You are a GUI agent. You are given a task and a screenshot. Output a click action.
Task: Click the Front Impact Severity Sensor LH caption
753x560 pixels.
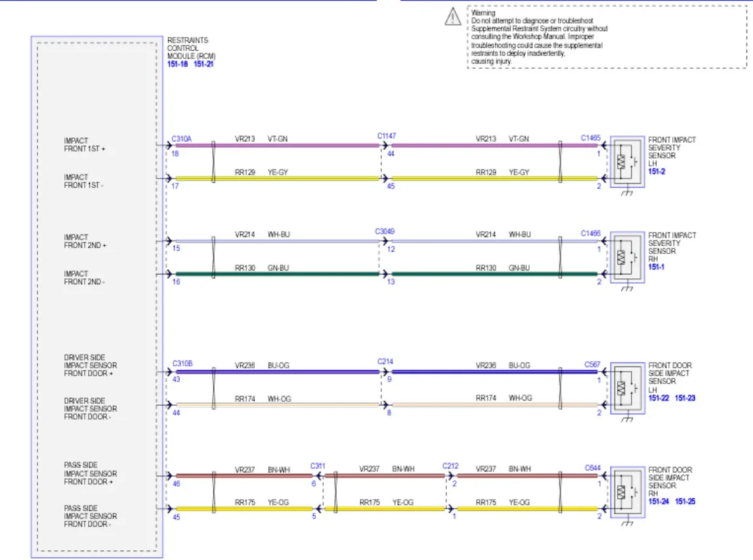[672, 151]
